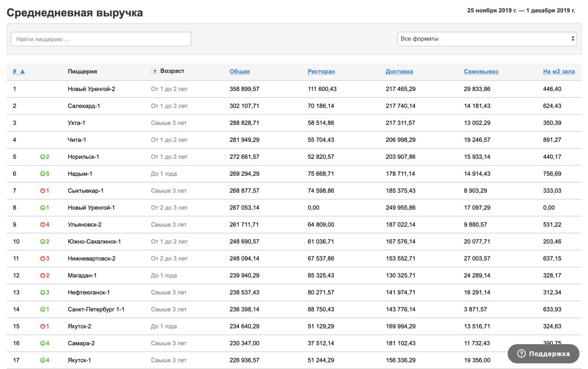Viewport: 588px width, 369px height.
Task: Select pizzeria Магадан-1
Action: point(82,276)
